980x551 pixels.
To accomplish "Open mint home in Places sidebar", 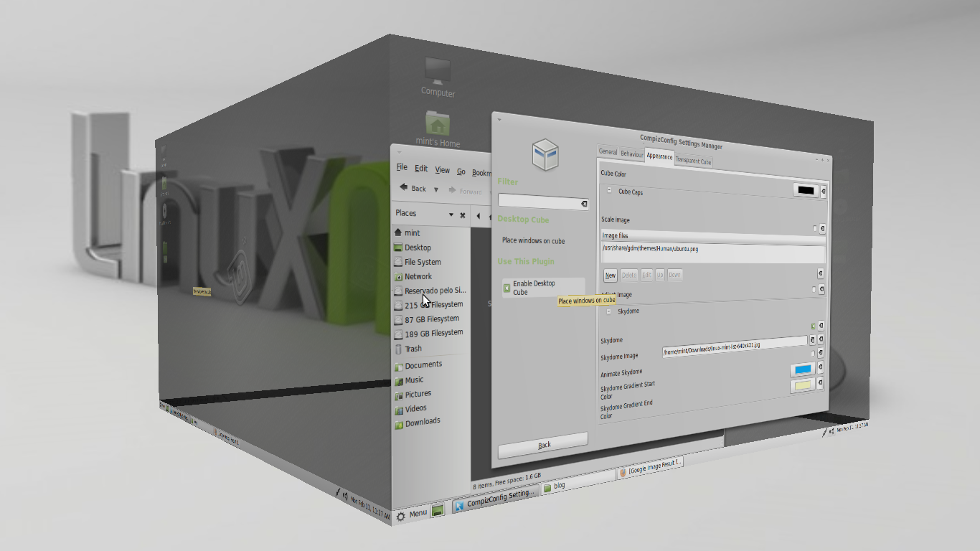I will pyautogui.click(x=407, y=232).
